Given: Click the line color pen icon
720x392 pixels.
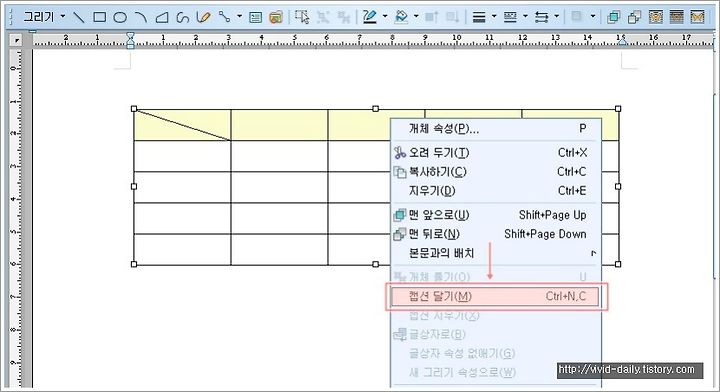Looking at the screenshot, I should coord(369,17).
